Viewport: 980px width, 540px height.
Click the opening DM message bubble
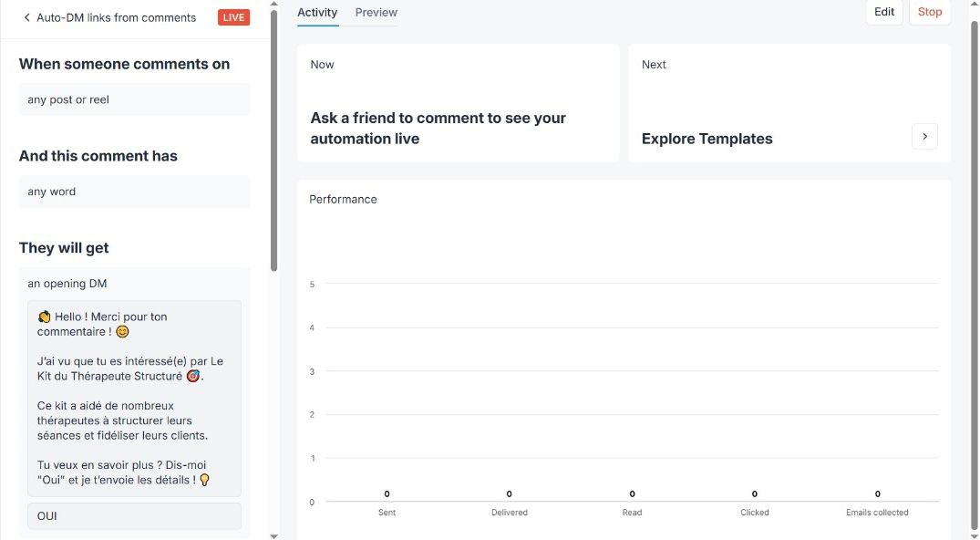(x=134, y=398)
